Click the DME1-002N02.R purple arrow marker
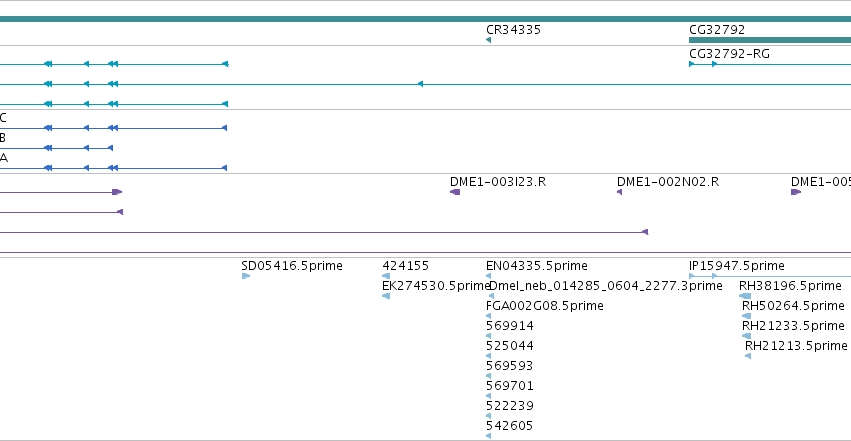Viewport: 851px width, 441px height. 619,192
